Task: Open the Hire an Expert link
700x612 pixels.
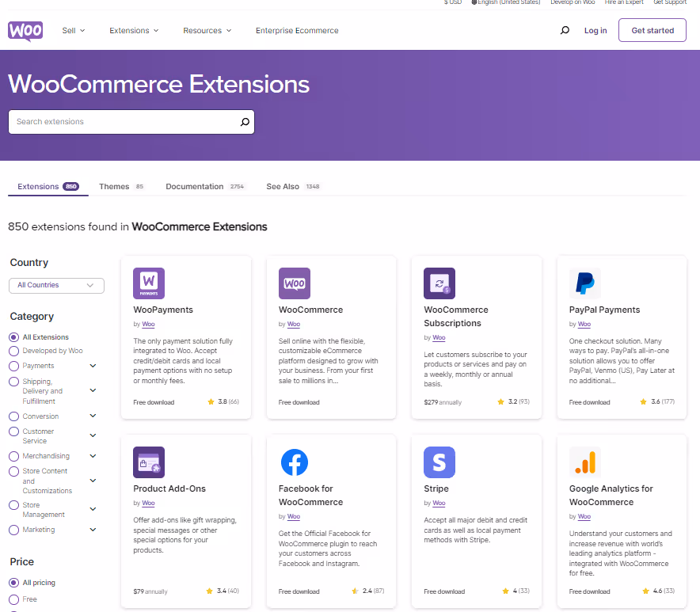Action: [624, 2]
